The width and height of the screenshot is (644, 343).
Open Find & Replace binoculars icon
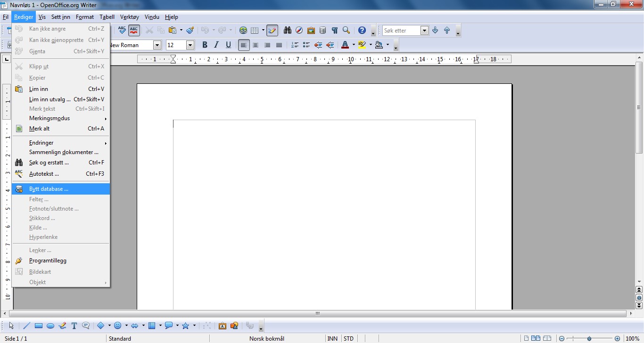coord(288,30)
